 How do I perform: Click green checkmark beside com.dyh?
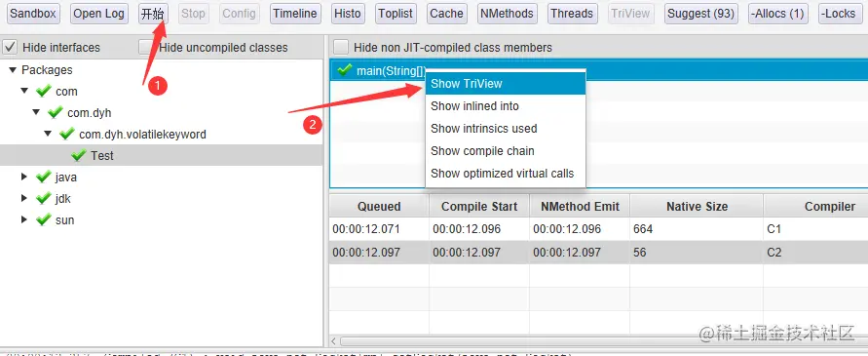(x=56, y=112)
